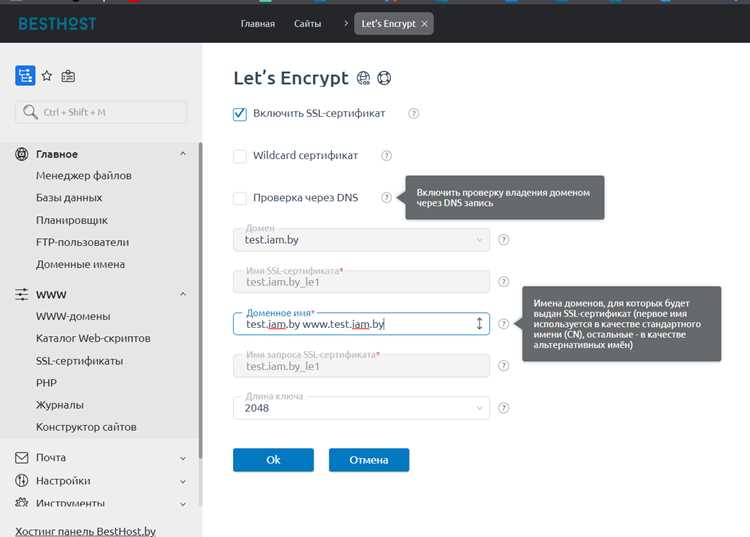Click the BestHost logo
Image resolution: width=750 pixels, height=537 pixels.
[57, 23]
